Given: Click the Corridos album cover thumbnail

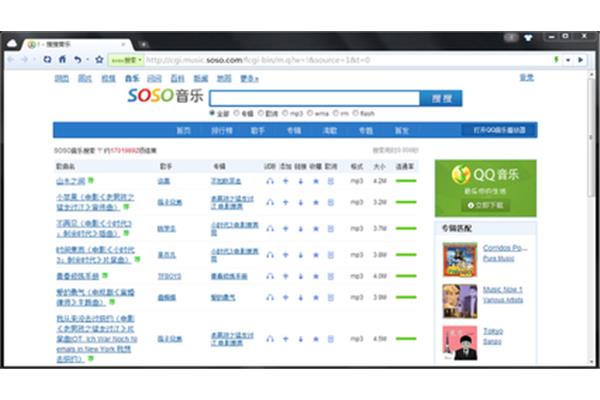Looking at the screenshot, I should point(460,260).
